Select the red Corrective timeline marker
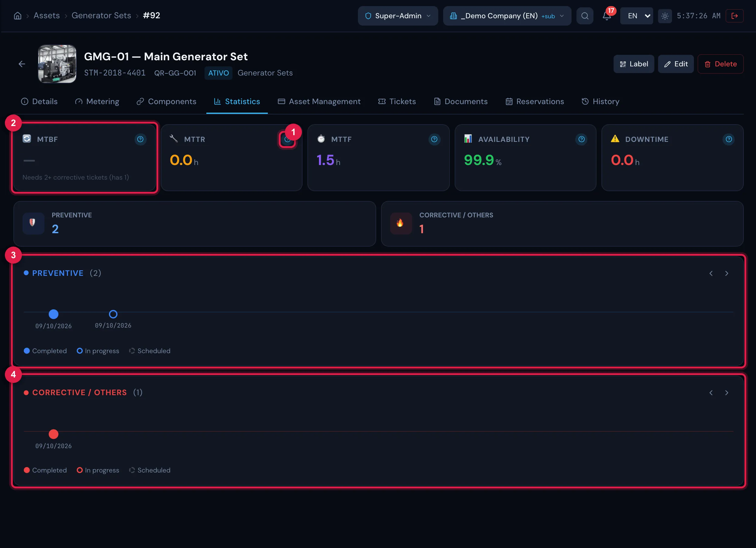The width and height of the screenshot is (756, 548). pos(53,434)
